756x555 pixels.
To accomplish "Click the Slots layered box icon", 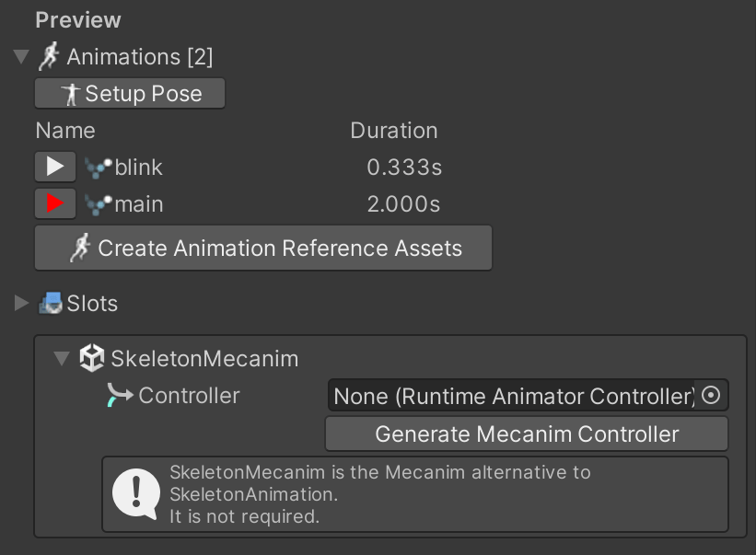I will (51, 303).
